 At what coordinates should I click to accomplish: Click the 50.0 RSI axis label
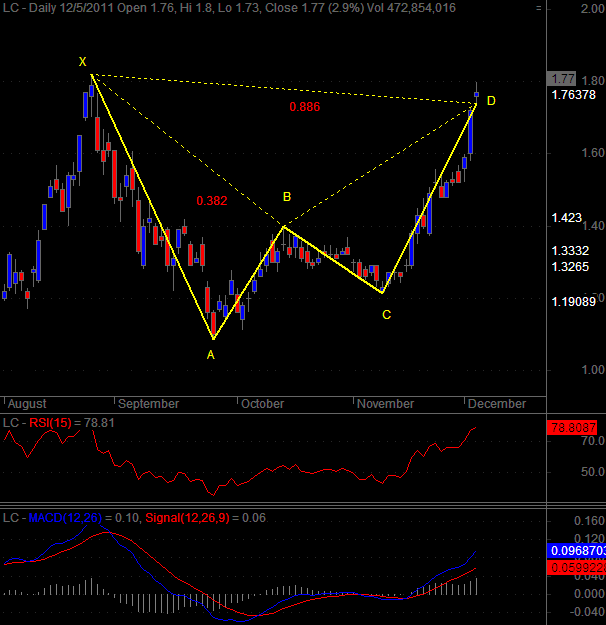click(x=593, y=472)
